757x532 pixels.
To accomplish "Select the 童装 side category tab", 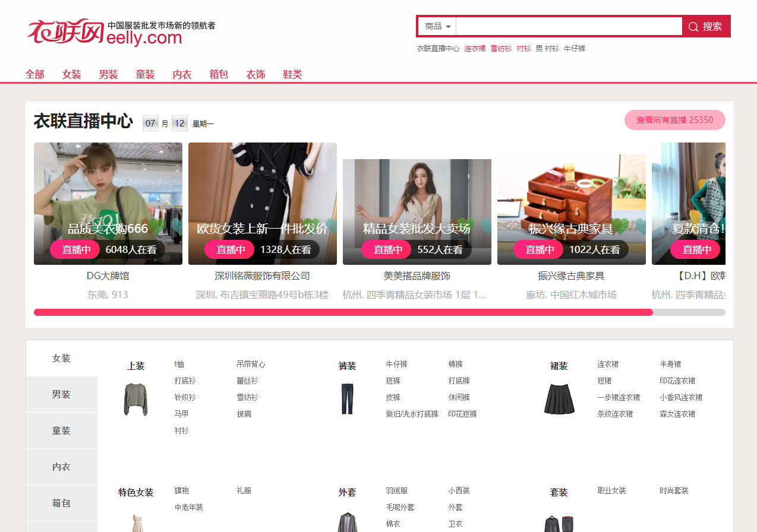I will pyautogui.click(x=62, y=430).
